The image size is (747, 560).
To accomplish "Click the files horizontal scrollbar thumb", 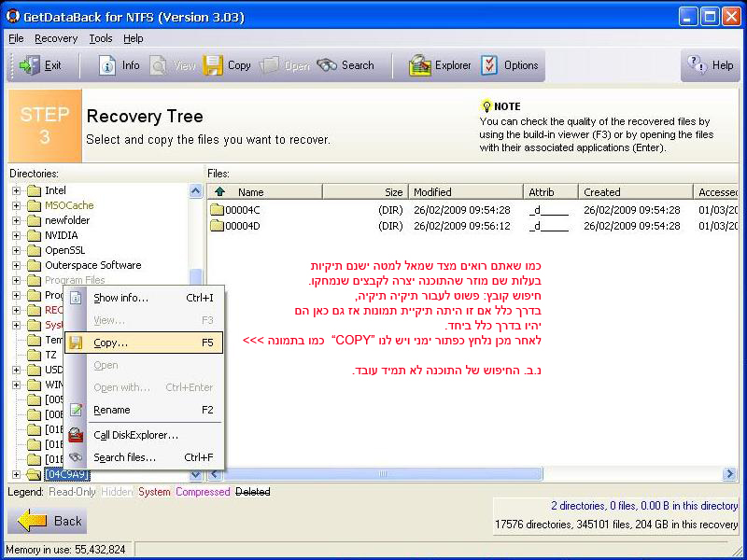I will [x=383, y=474].
